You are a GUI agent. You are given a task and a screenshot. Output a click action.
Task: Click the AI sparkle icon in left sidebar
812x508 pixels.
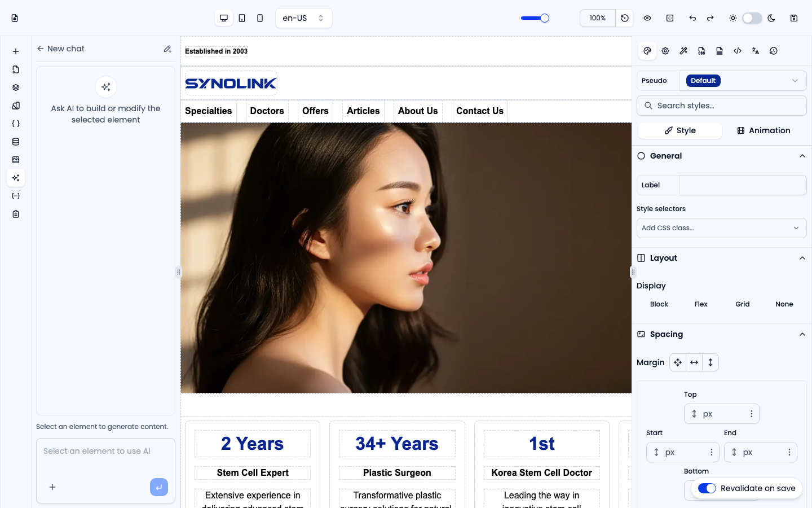tap(16, 178)
